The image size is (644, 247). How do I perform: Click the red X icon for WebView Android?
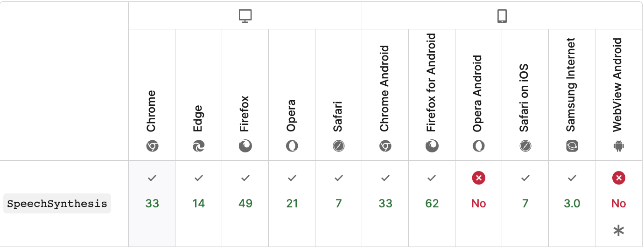pos(619,178)
